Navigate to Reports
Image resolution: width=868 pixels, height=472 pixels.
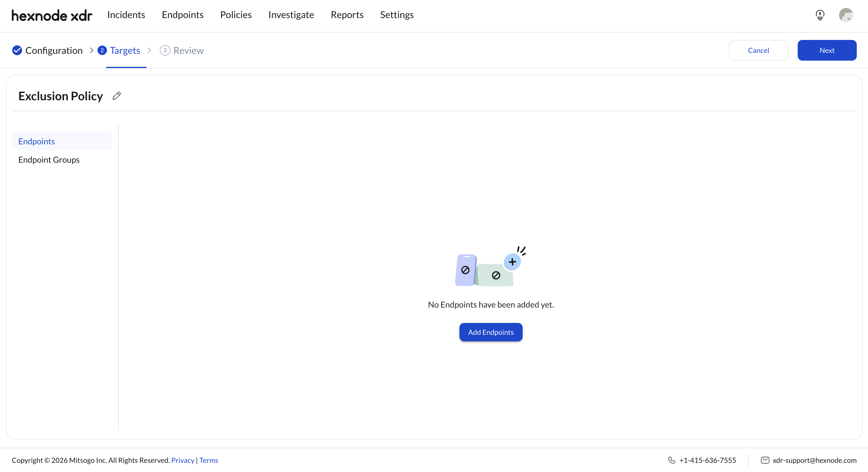(x=347, y=15)
